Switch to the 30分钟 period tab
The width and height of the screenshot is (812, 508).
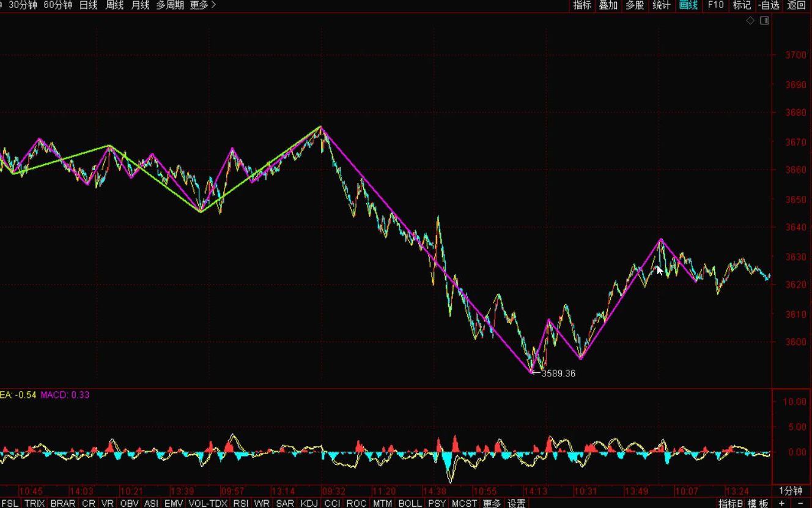point(23,5)
